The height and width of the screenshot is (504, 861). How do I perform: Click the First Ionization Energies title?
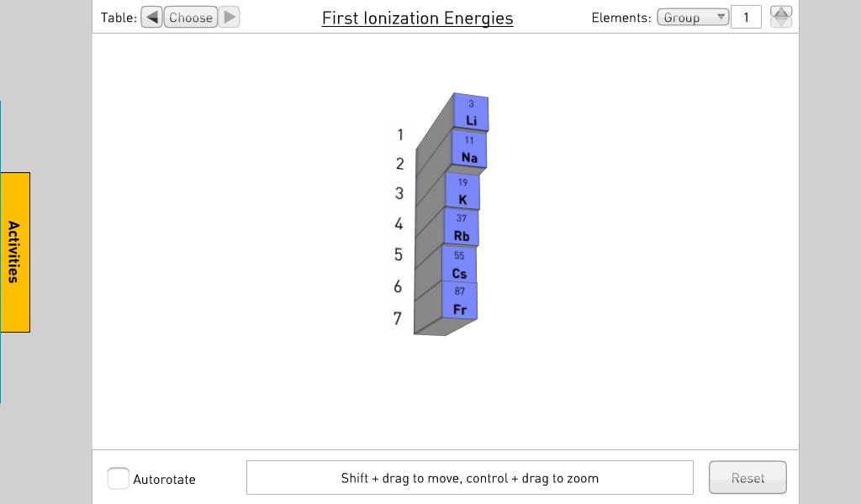pyautogui.click(x=417, y=18)
